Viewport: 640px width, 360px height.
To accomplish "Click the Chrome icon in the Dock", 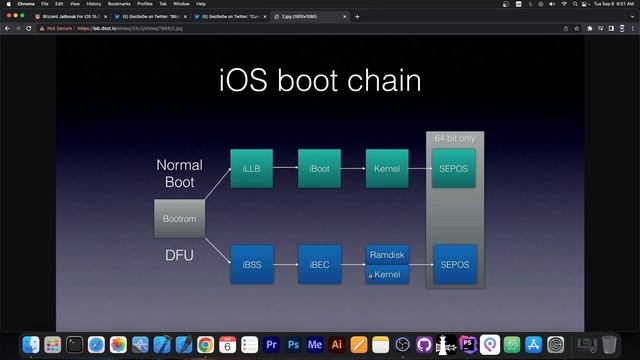I will pos(205,345).
